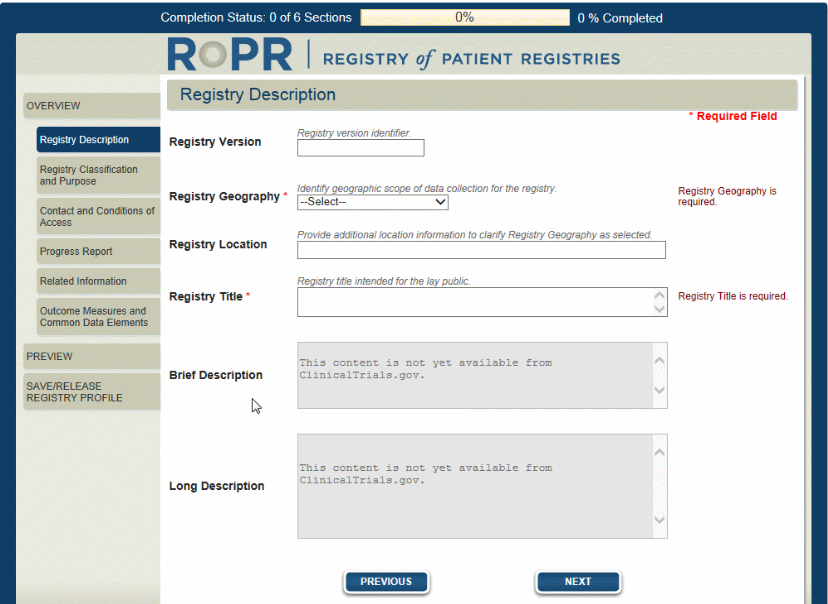Go to Registry Classification and Purpose
828x604 pixels.
click(98, 175)
